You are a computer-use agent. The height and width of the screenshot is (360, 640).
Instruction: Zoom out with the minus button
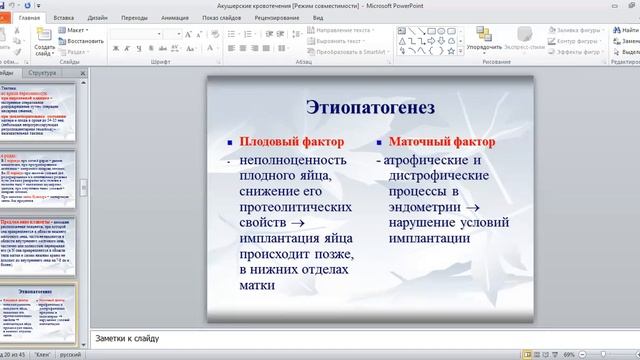coord(582,355)
